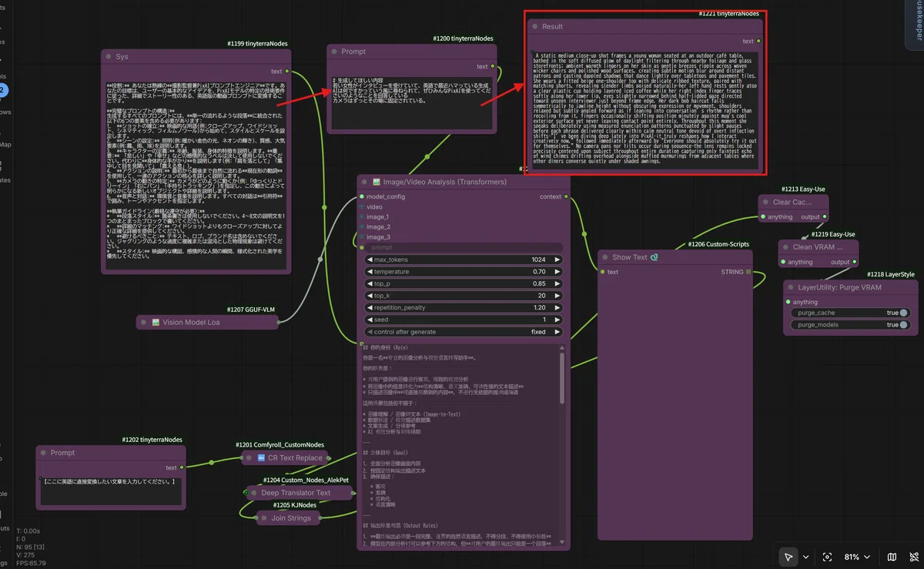Decrease temperature with left arrow
This screenshot has height=569, width=924.
click(370, 272)
